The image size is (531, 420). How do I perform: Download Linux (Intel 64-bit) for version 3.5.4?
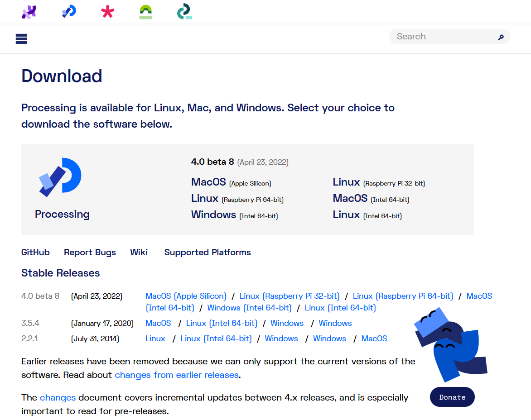[x=222, y=323]
